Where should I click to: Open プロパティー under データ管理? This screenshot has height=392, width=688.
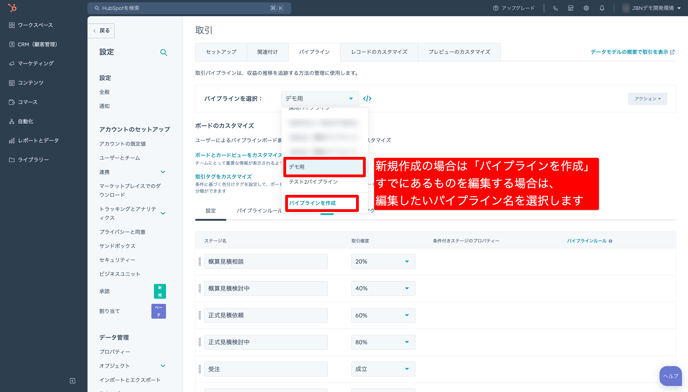pyautogui.click(x=115, y=352)
